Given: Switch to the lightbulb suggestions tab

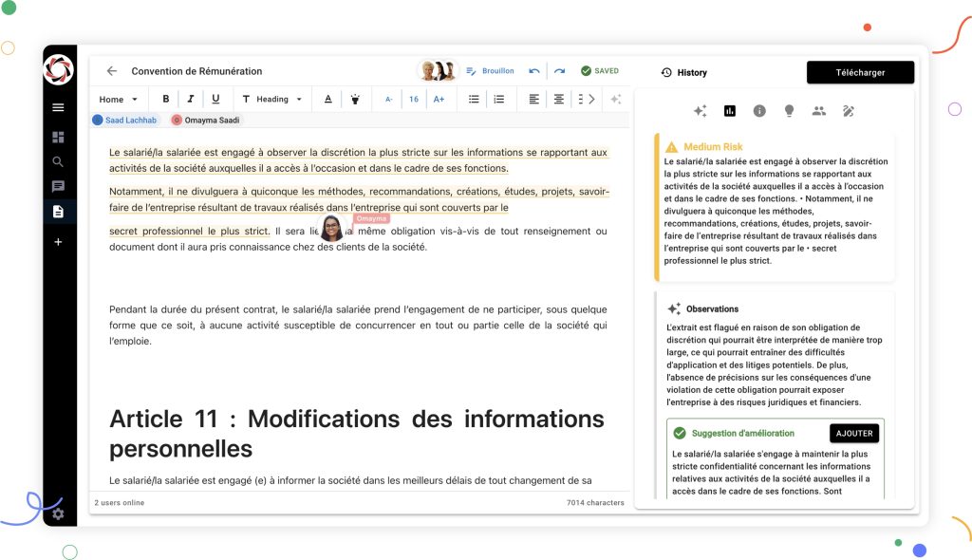Looking at the screenshot, I should [x=788, y=111].
